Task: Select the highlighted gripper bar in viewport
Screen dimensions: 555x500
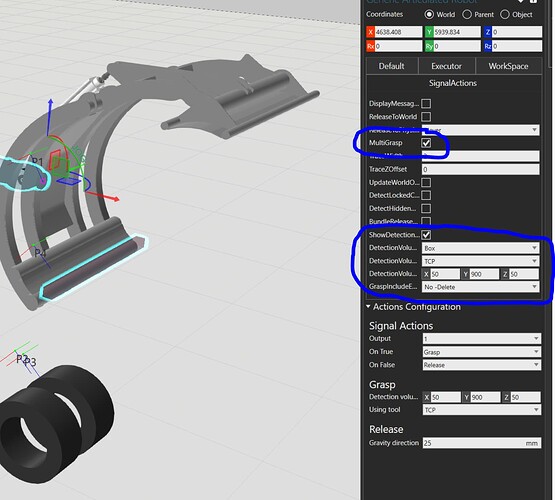Action: click(93, 268)
